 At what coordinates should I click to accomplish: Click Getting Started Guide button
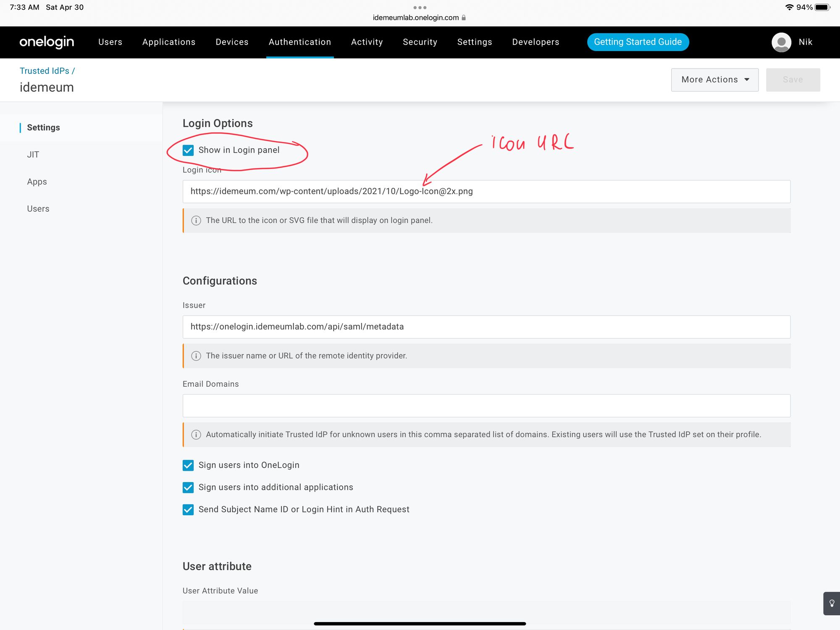point(638,42)
